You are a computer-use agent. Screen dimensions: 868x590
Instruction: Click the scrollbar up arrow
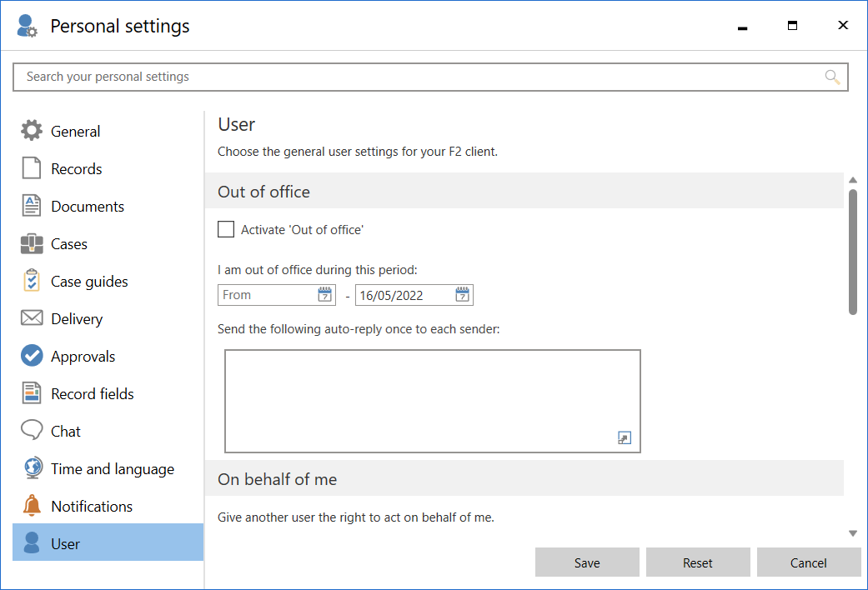pyautogui.click(x=852, y=180)
